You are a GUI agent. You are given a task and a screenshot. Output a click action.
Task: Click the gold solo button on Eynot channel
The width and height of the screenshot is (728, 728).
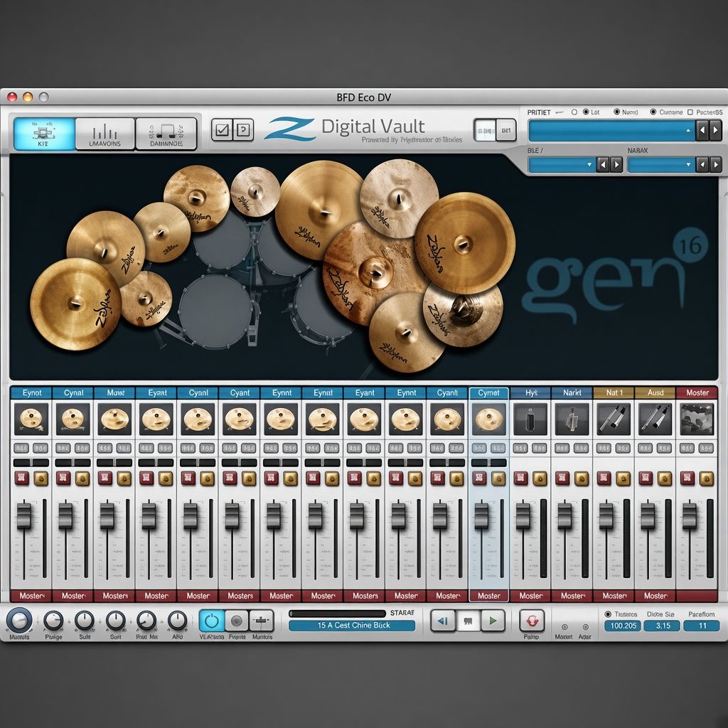click(41, 478)
